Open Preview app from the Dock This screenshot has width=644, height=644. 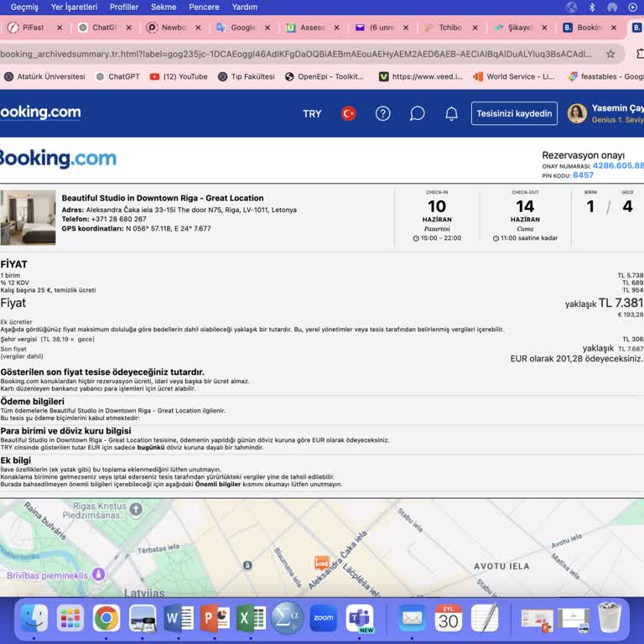pos(143,617)
